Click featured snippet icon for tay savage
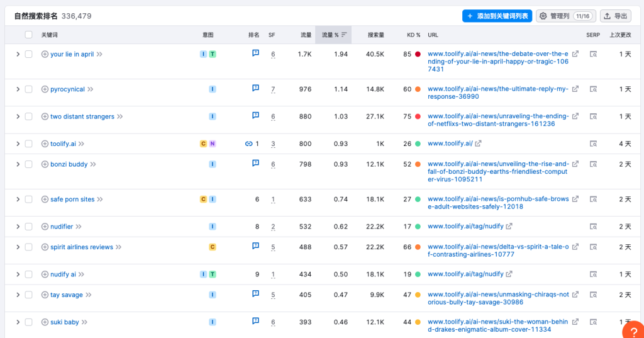Image resolution: width=644 pixels, height=338 pixels. [255, 293]
